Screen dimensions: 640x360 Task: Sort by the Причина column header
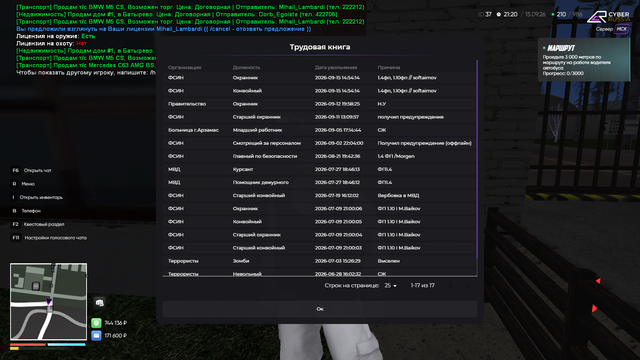pos(389,67)
